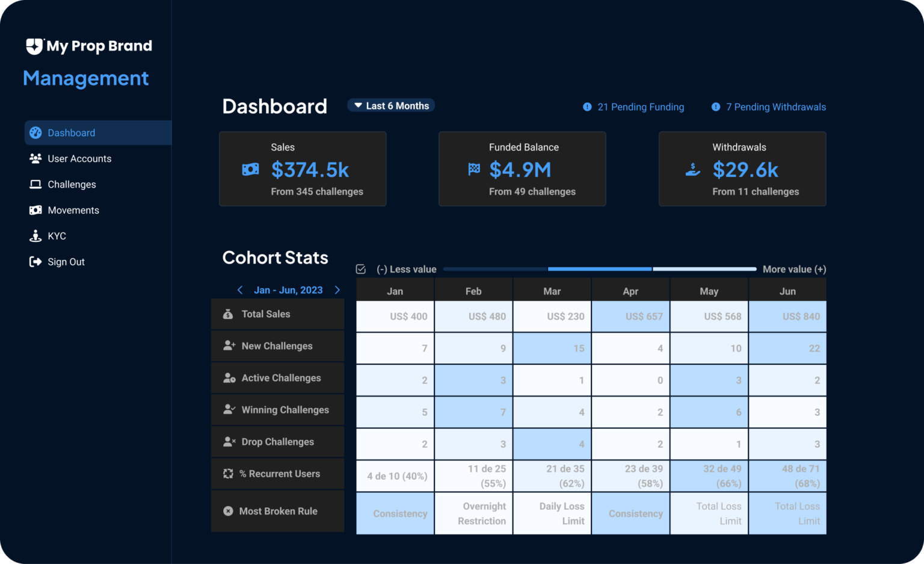924x564 pixels.
Task: Click the Movements icon
Action: tap(36, 209)
